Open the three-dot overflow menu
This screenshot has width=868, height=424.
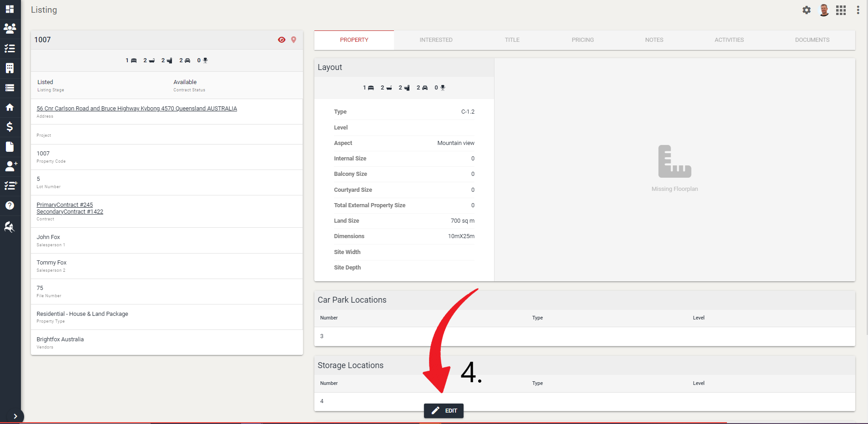click(x=858, y=10)
